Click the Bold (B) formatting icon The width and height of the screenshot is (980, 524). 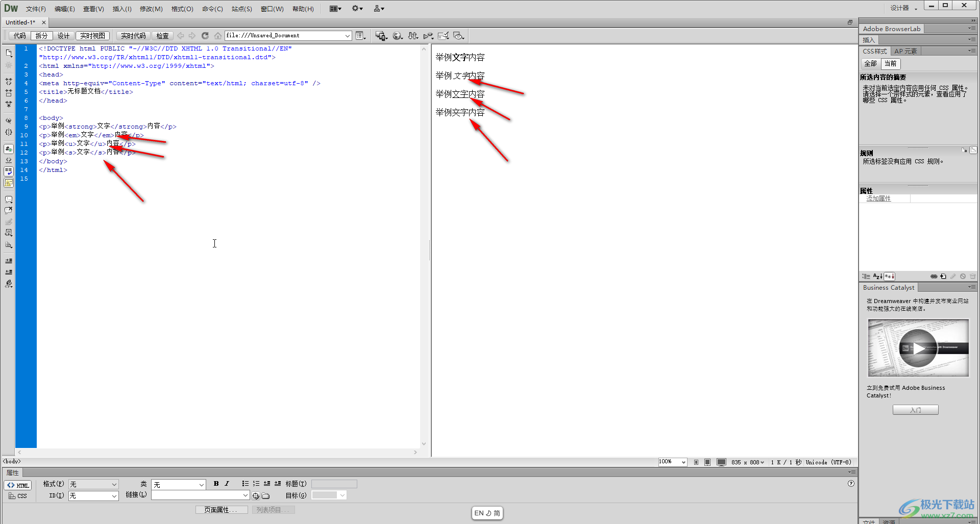[x=216, y=484]
